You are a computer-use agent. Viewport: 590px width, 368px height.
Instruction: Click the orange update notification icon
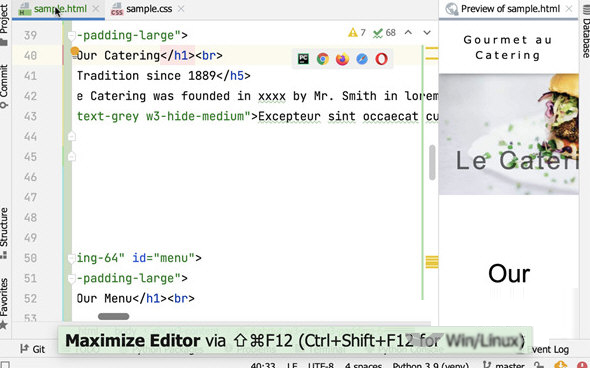click(561, 365)
